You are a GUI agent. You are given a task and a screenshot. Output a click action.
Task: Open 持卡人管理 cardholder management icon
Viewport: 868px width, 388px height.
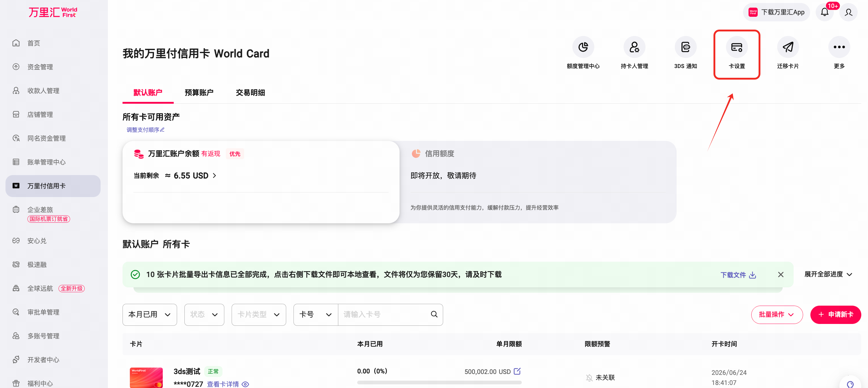click(x=634, y=47)
